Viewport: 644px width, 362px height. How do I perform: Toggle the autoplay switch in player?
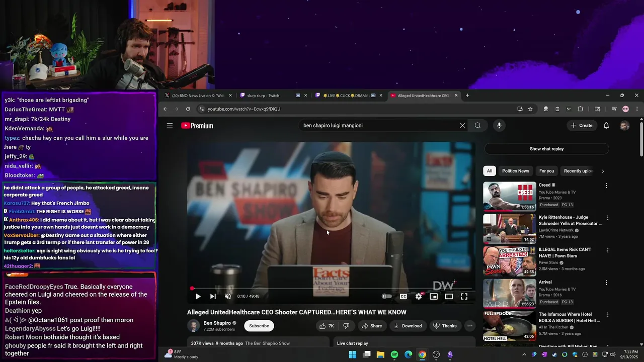coord(386,297)
